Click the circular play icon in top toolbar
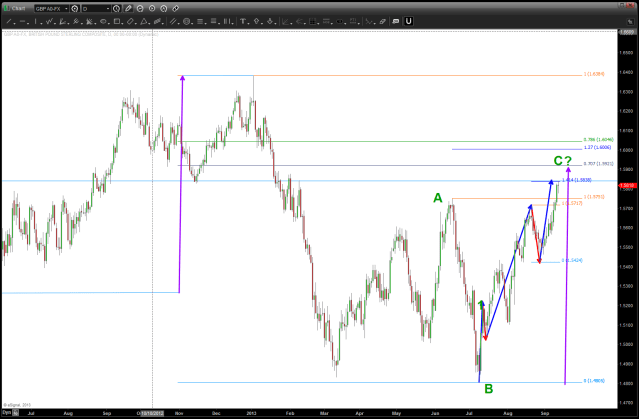 point(152,8)
